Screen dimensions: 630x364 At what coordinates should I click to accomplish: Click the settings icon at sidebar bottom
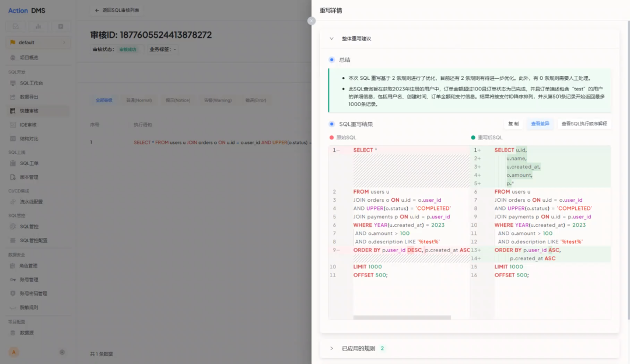[x=62, y=352]
